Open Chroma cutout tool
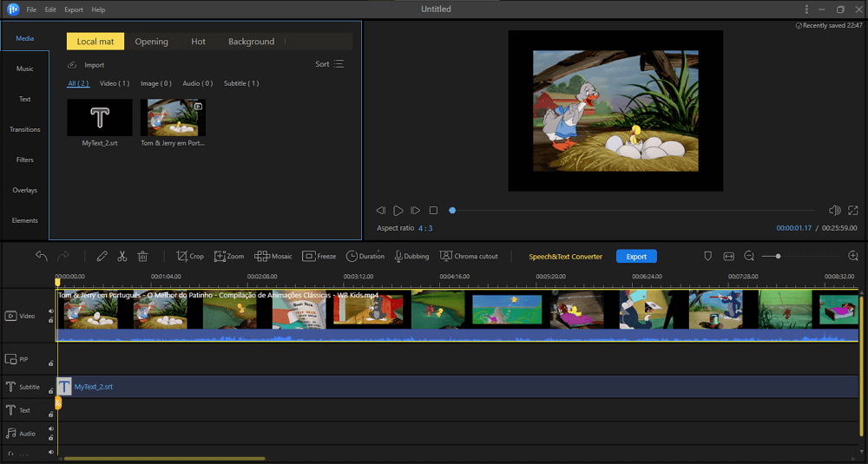Viewport: 868px width, 464px height. [x=469, y=256]
